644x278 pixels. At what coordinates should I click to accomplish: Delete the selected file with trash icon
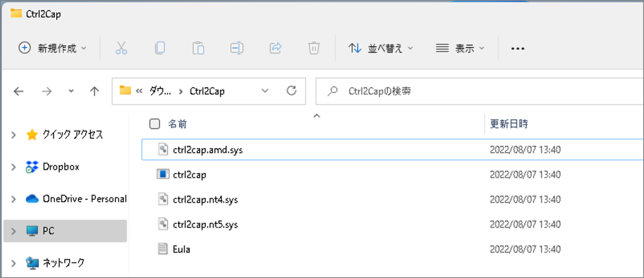tap(314, 48)
